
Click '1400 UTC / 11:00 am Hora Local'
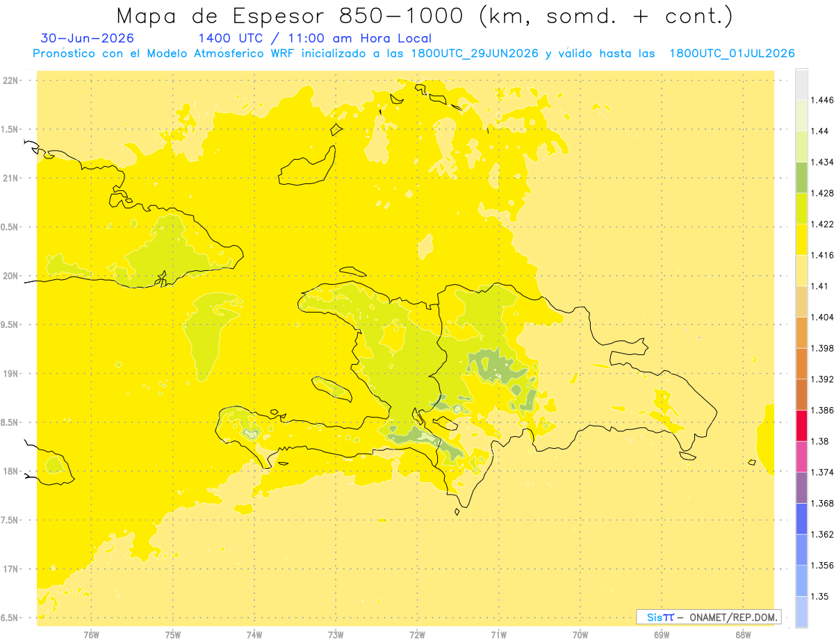pos(315,39)
